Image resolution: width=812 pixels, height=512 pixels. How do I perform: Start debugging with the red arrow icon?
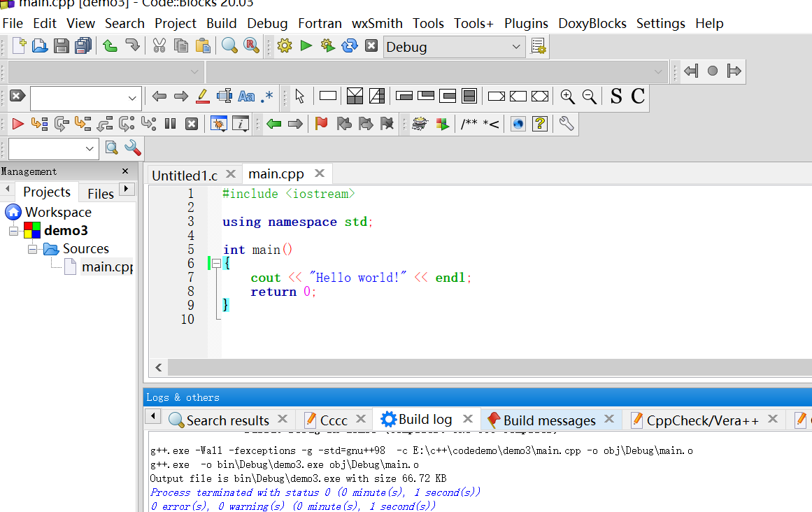18,124
